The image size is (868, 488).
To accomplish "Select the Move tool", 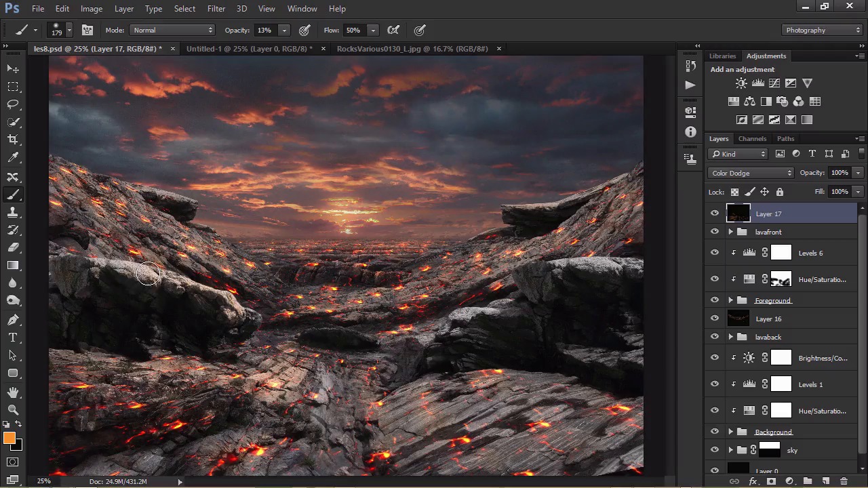I will (13, 69).
